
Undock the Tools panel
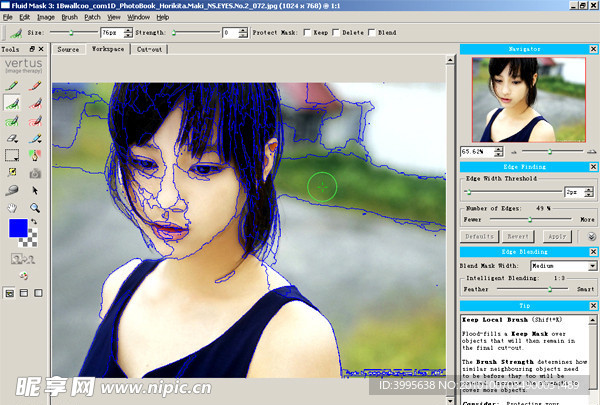coord(32,49)
